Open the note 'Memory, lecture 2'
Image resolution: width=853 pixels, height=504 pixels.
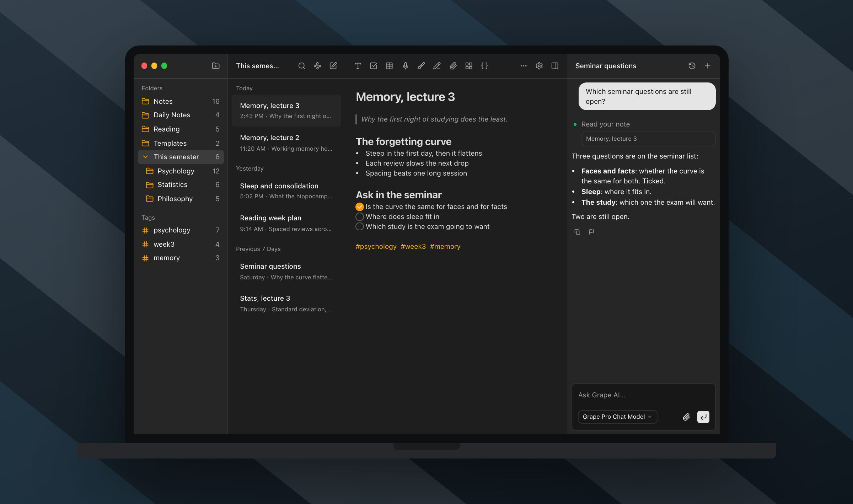pyautogui.click(x=286, y=143)
